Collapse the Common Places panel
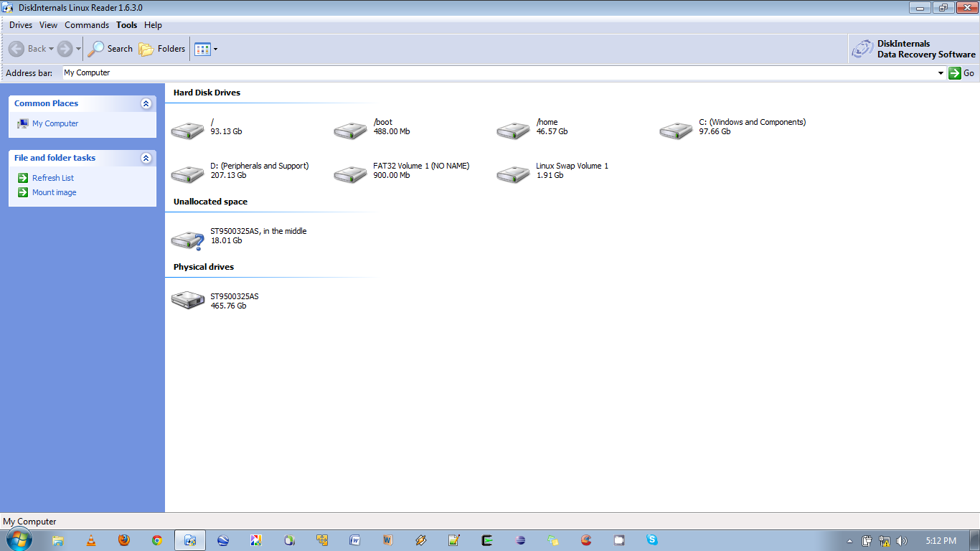The image size is (980, 551). pyautogui.click(x=146, y=103)
